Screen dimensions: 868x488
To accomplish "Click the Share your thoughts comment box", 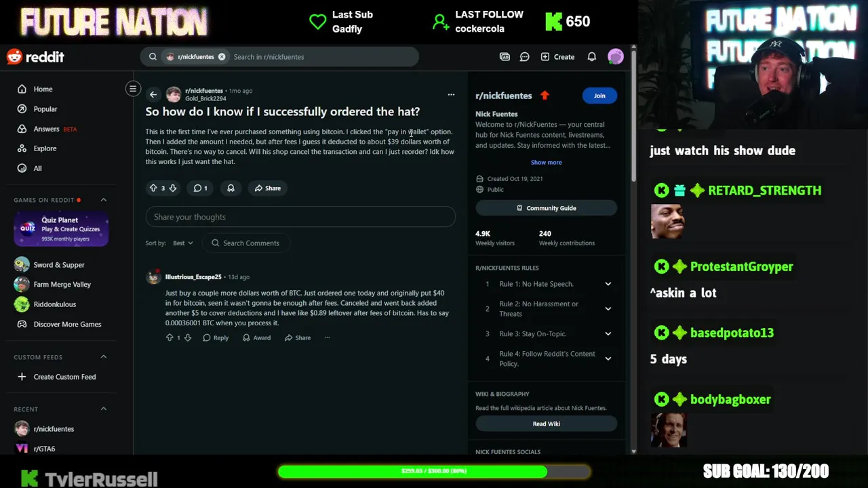I will 300,217.
